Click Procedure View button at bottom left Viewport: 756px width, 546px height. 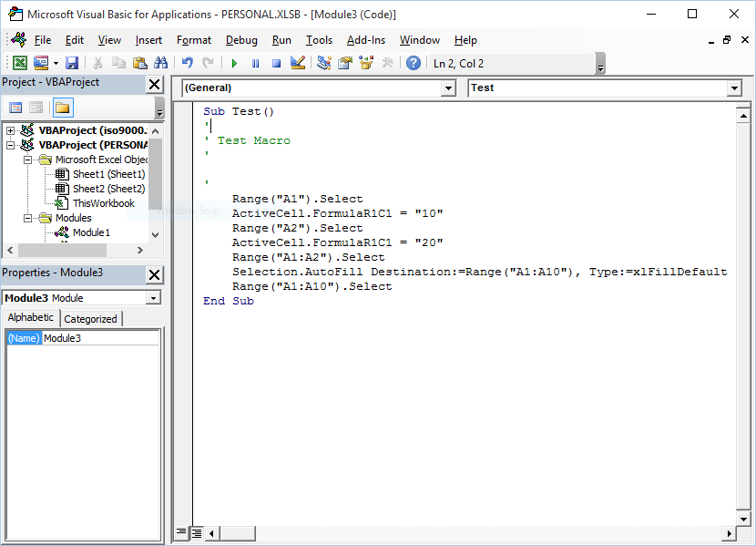coord(181,532)
